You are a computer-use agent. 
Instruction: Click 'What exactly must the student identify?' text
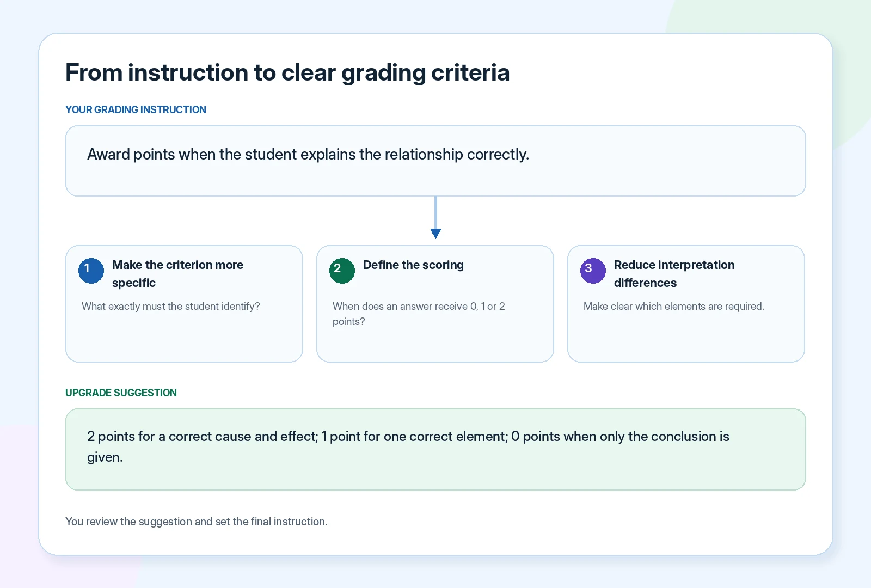pos(171,307)
